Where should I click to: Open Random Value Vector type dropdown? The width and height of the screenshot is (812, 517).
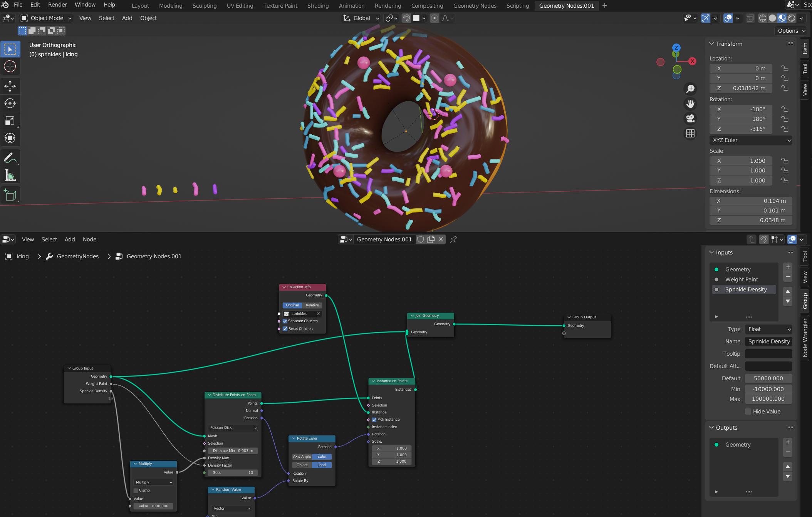(x=231, y=509)
